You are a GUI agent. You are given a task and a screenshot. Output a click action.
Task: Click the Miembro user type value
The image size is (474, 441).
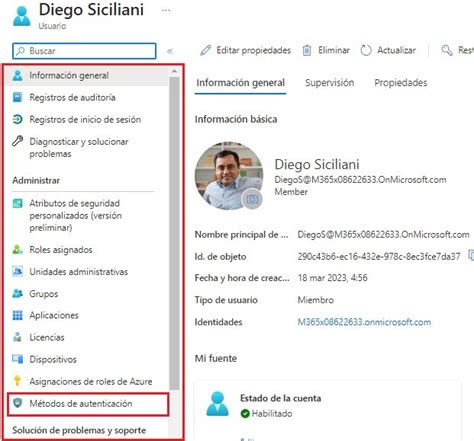pyautogui.click(x=315, y=300)
